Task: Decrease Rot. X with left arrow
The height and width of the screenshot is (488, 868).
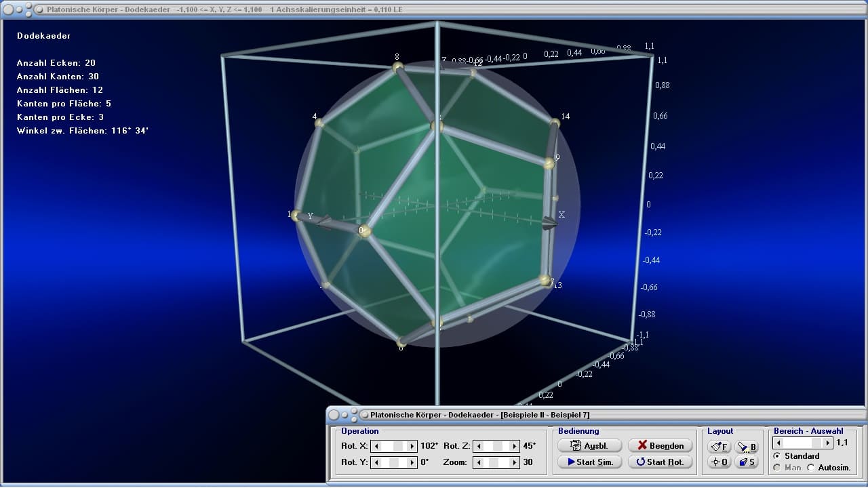Action: tap(376, 446)
